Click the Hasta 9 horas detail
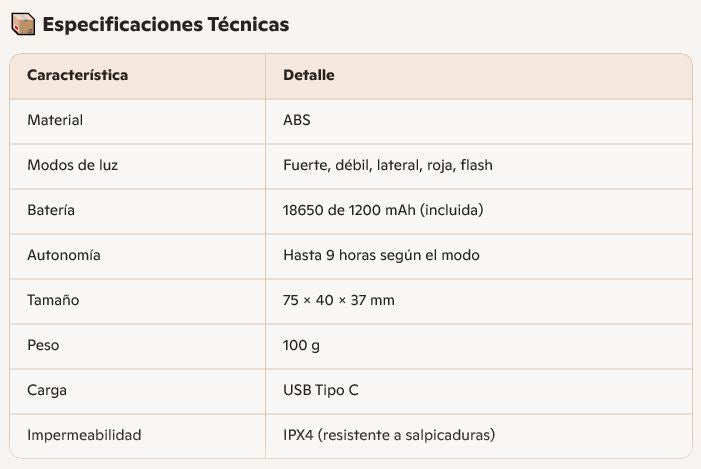The height and width of the screenshot is (469, 701). coord(381,255)
